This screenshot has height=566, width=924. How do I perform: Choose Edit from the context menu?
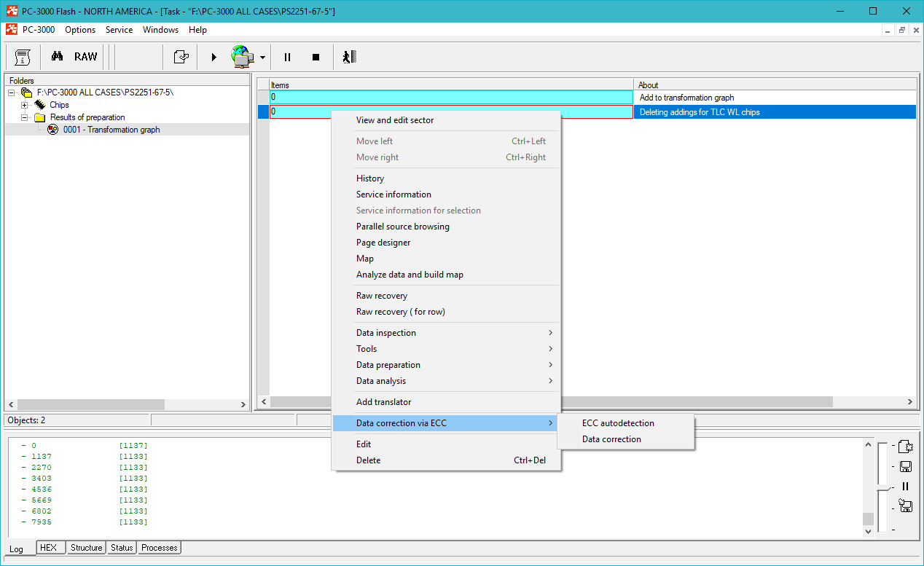(x=446, y=444)
